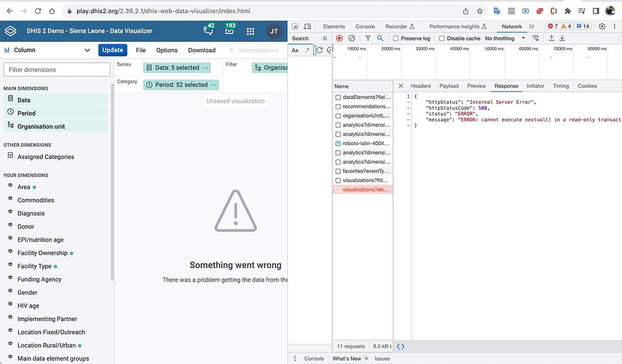
Task: Switch to the Console tab in DevTools
Action: (364, 26)
